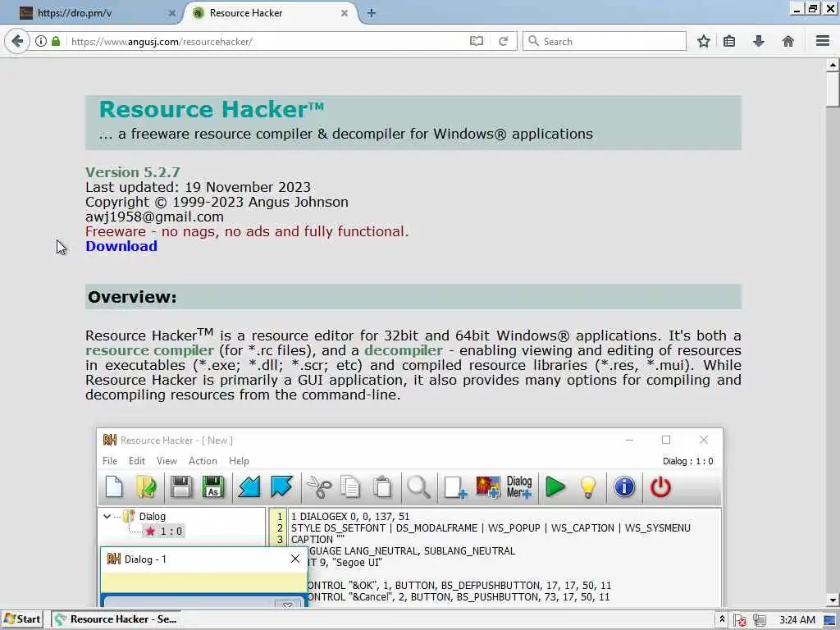Show hidden tray icons arrow
Screen dimensions: 840x630
(722, 619)
